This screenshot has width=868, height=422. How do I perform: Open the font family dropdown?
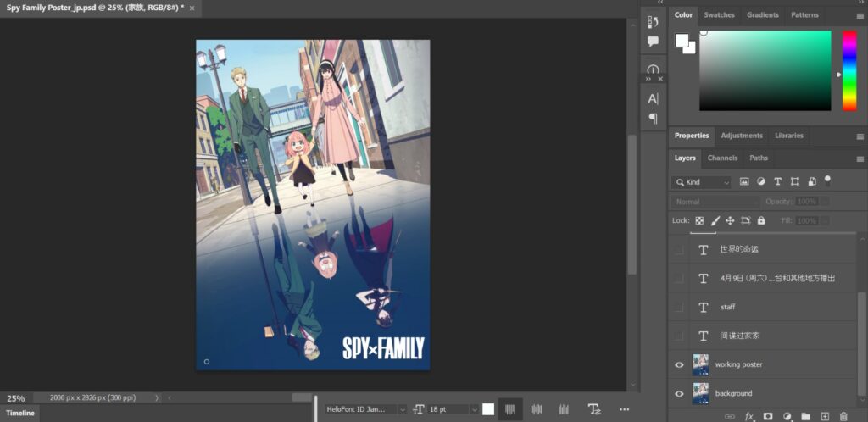coord(366,409)
